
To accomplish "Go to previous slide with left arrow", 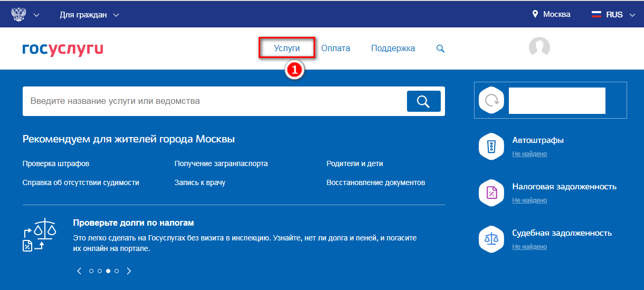I will click(79, 271).
